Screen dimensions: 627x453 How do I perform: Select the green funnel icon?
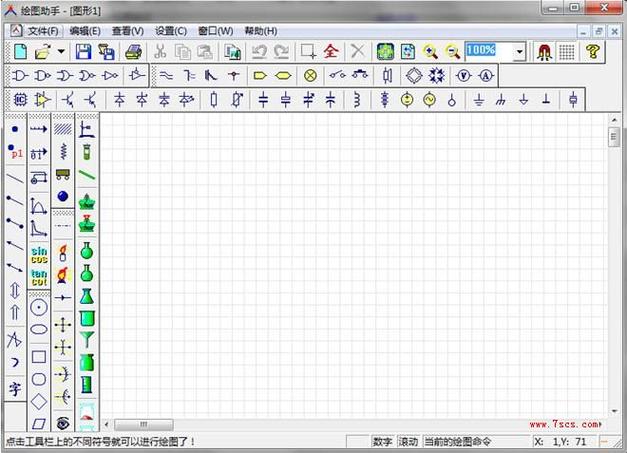coord(87,340)
